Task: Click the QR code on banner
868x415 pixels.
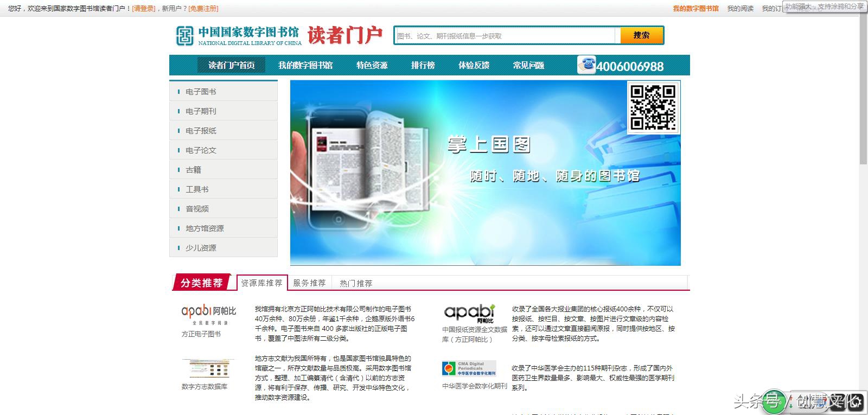Action: 654,107
